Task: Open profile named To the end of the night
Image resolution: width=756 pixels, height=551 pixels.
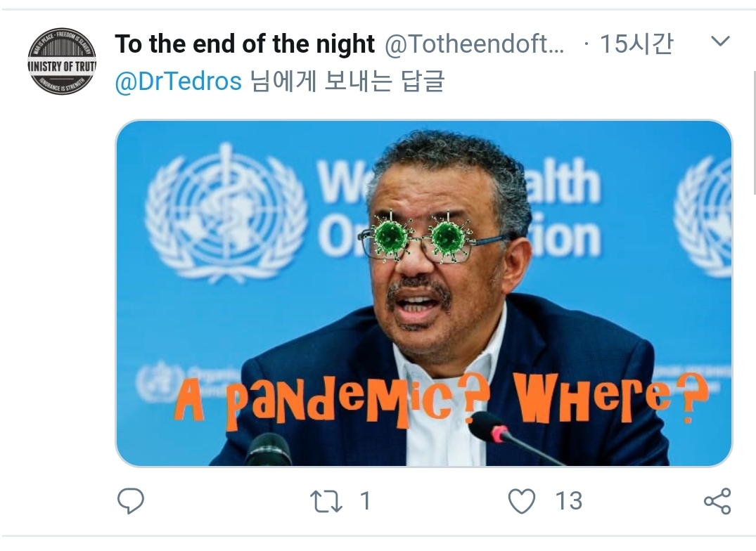Action: coord(245,44)
